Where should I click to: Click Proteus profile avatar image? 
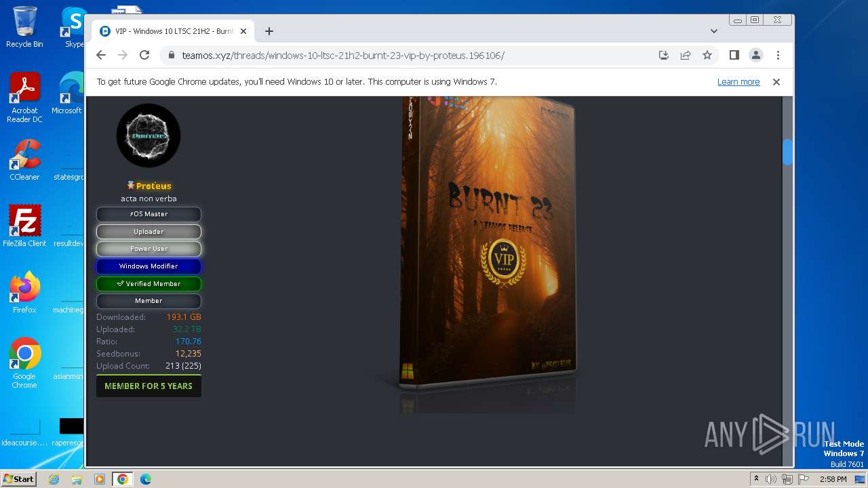(x=149, y=136)
